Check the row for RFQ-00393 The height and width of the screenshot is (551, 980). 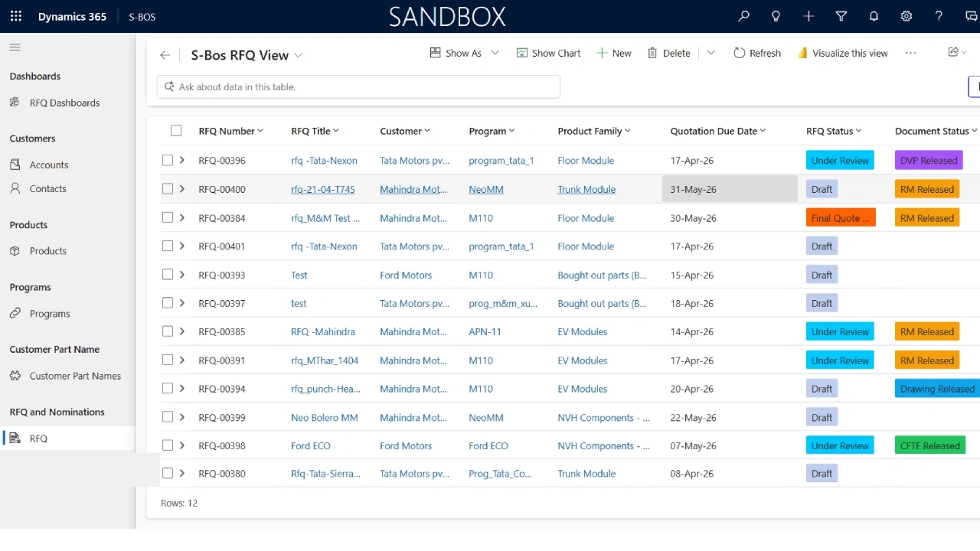pos(168,275)
